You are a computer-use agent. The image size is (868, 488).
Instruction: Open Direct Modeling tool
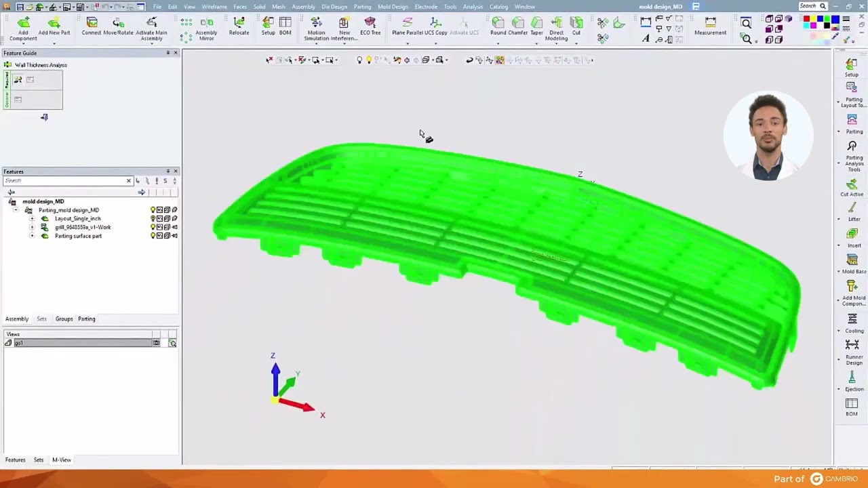[556, 28]
